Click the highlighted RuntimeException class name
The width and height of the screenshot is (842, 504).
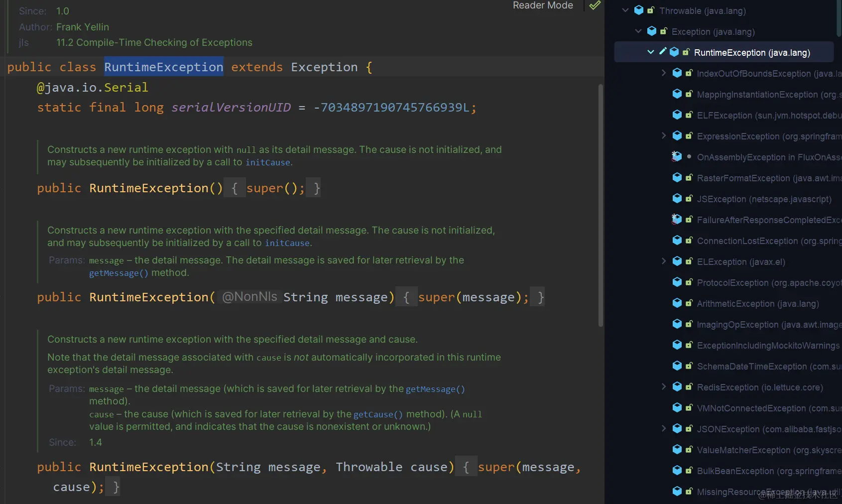tap(164, 67)
